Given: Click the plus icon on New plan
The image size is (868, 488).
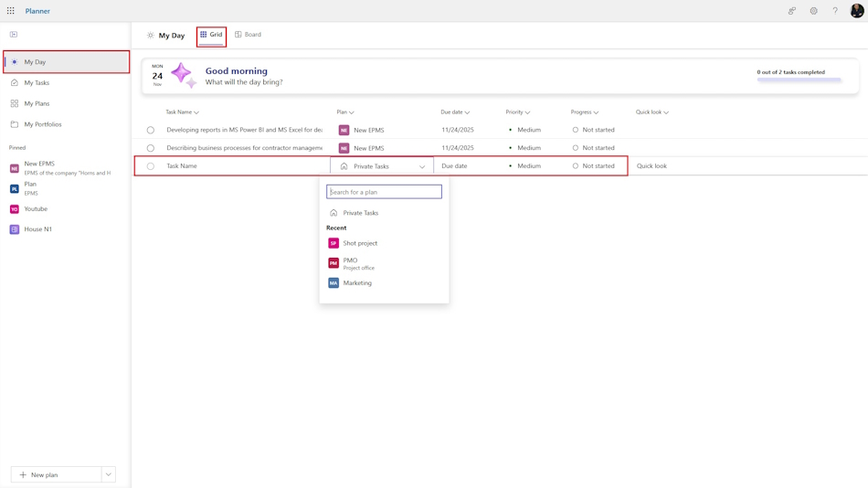Looking at the screenshot, I should pos(23,474).
